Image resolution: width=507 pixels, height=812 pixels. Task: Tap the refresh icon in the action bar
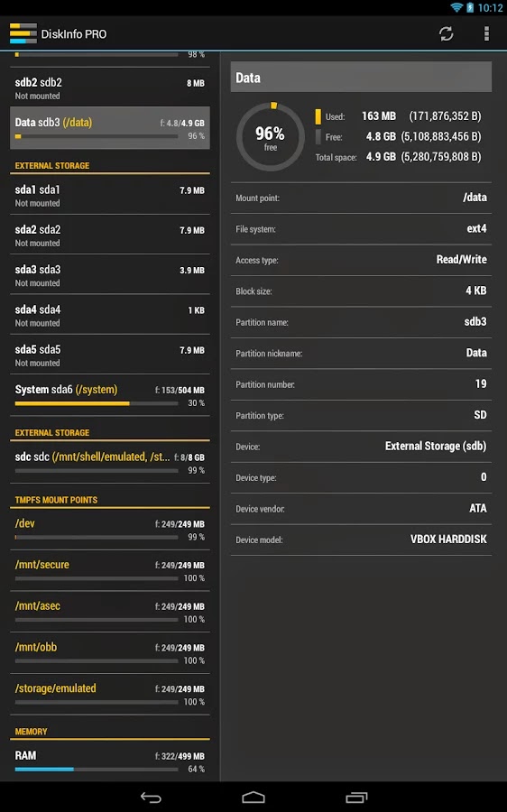(x=446, y=33)
